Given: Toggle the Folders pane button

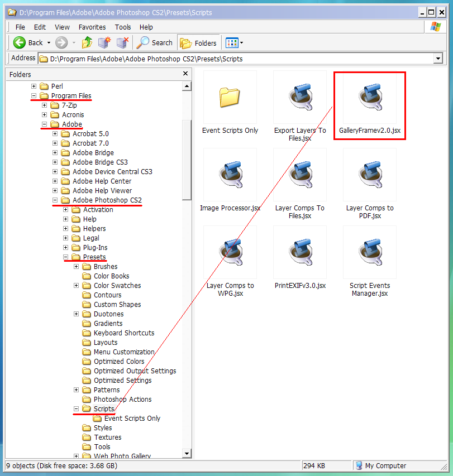Looking at the screenshot, I should (198, 43).
